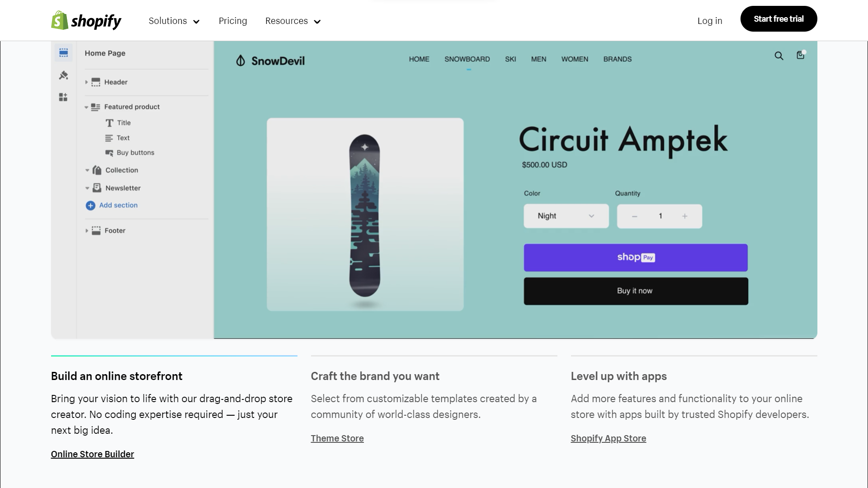Click the search magnifier icon in SnowDevil
The width and height of the screenshot is (868, 488).
[778, 56]
